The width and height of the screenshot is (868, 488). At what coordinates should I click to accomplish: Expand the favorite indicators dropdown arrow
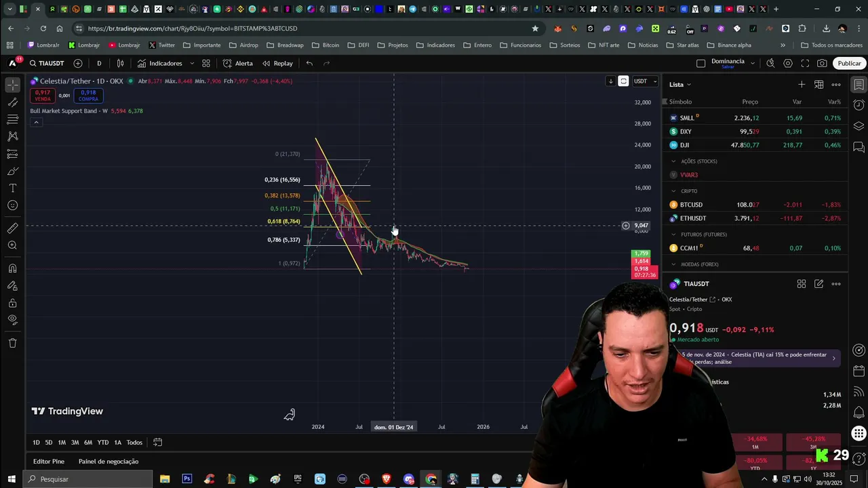pos(192,63)
